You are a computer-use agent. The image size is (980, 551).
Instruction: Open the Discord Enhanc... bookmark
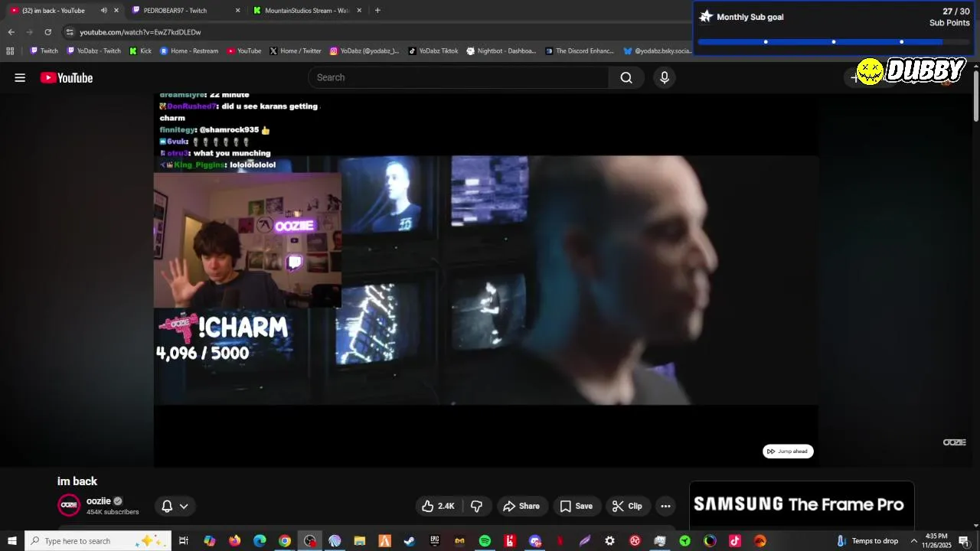[580, 51]
